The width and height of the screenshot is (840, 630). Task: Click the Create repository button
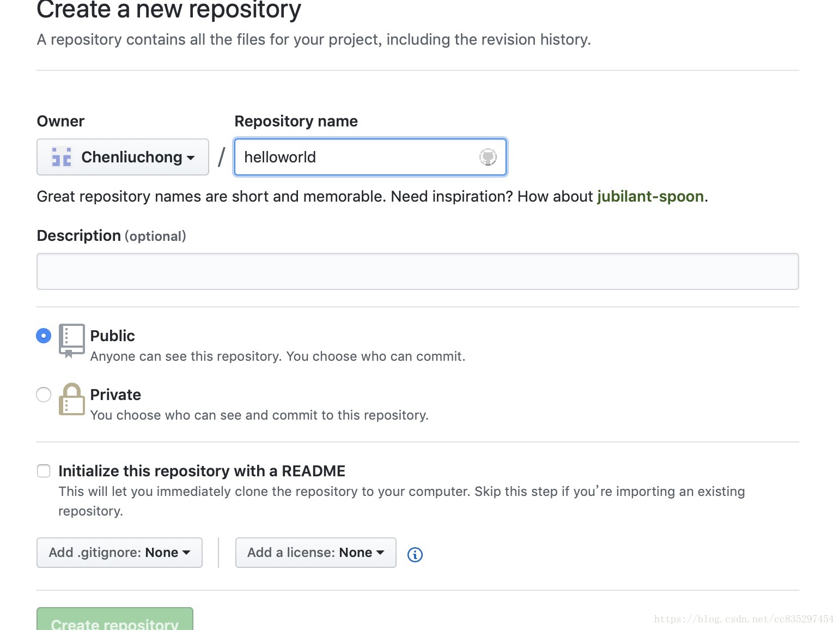pyautogui.click(x=115, y=620)
